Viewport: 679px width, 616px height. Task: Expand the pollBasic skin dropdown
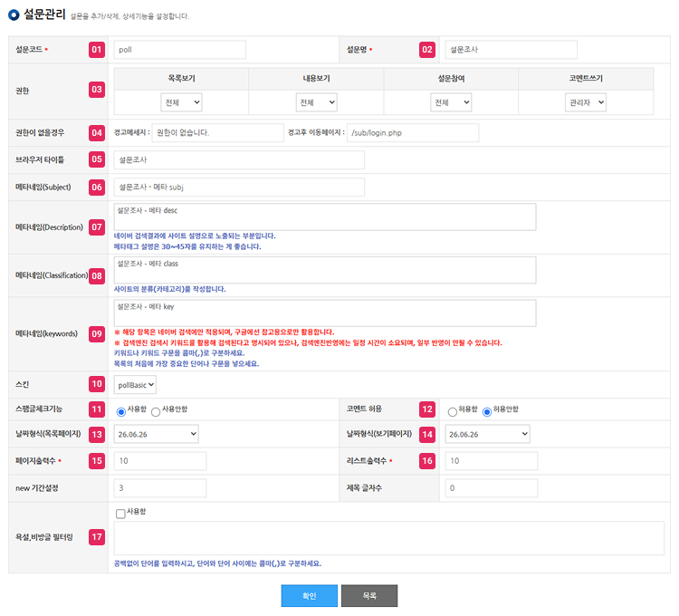tap(135, 385)
